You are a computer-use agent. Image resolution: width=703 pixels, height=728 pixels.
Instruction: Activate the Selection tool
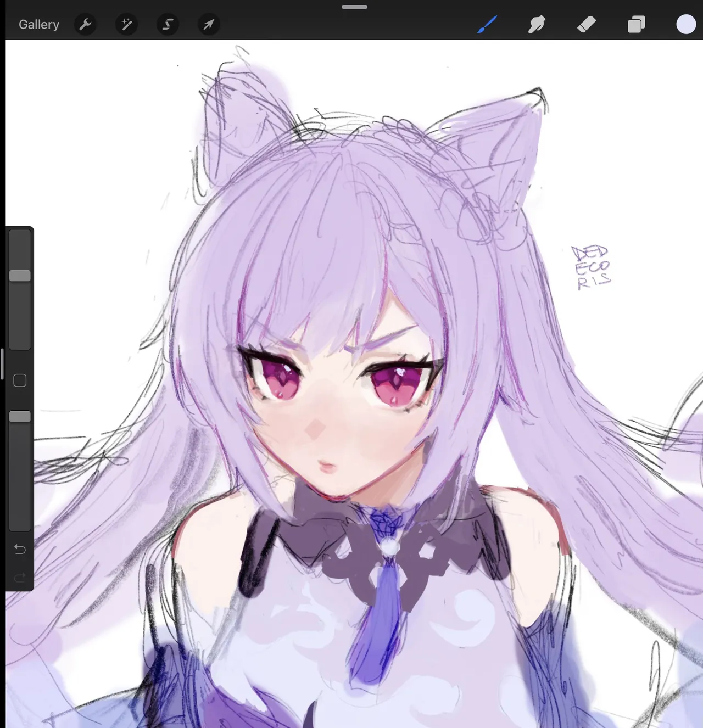[x=168, y=25]
